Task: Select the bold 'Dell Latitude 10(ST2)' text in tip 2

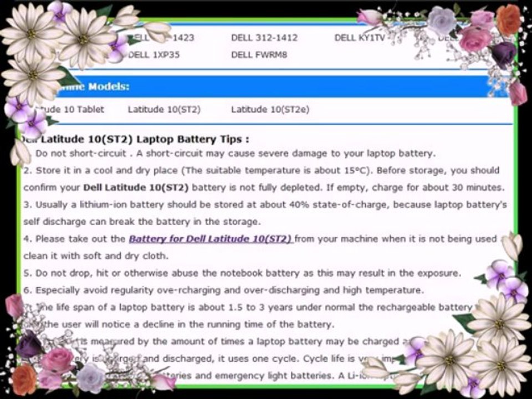Action: [136, 187]
